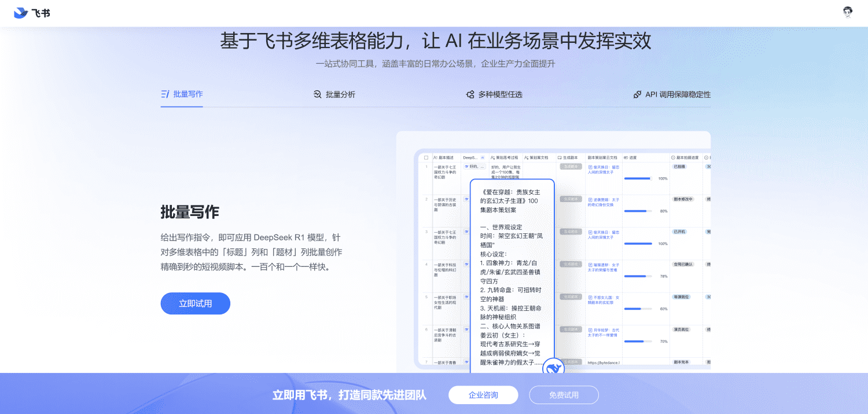Click the 批量写作 section heading
Screen dimensions: 868x414
click(x=190, y=212)
